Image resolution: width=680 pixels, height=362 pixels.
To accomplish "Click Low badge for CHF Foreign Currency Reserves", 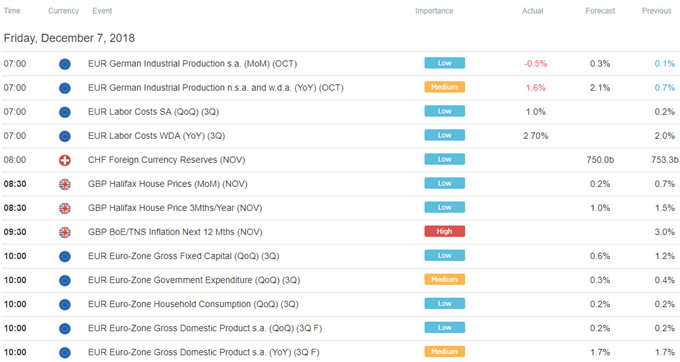I will click(x=445, y=159).
